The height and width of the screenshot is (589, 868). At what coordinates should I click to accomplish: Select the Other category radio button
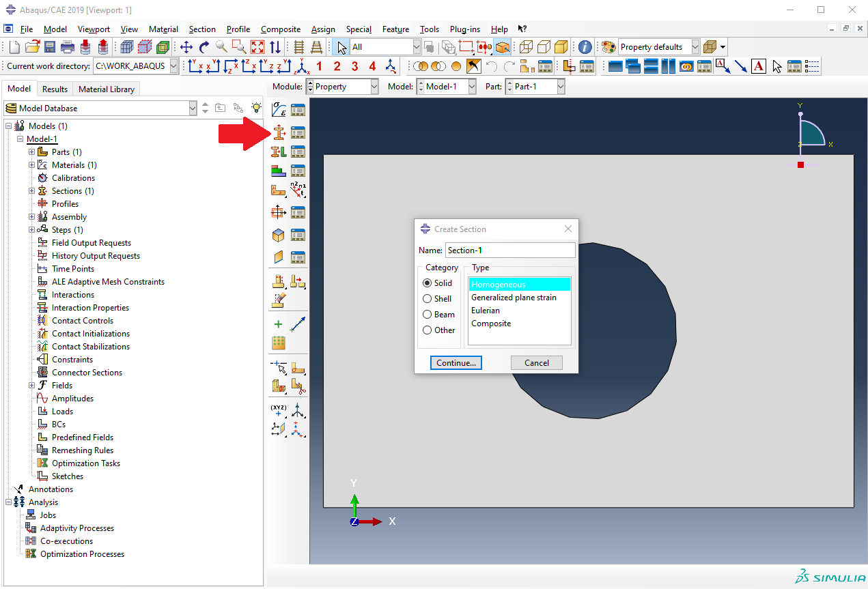428,330
